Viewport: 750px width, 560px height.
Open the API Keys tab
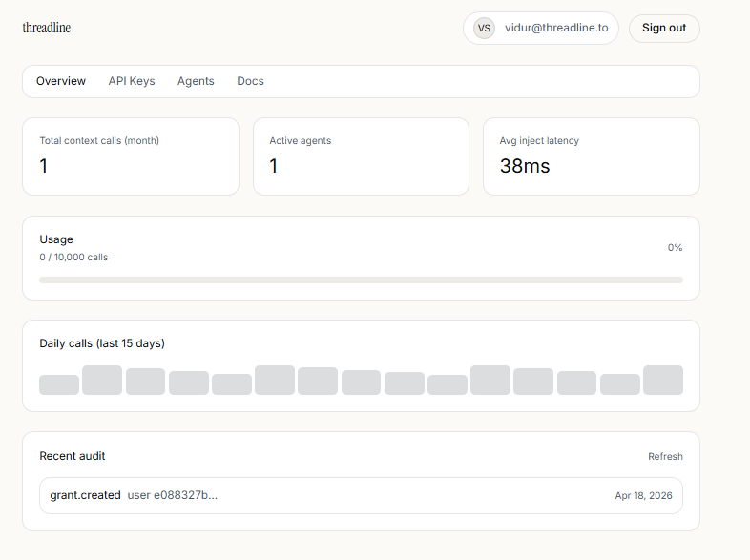[132, 81]
